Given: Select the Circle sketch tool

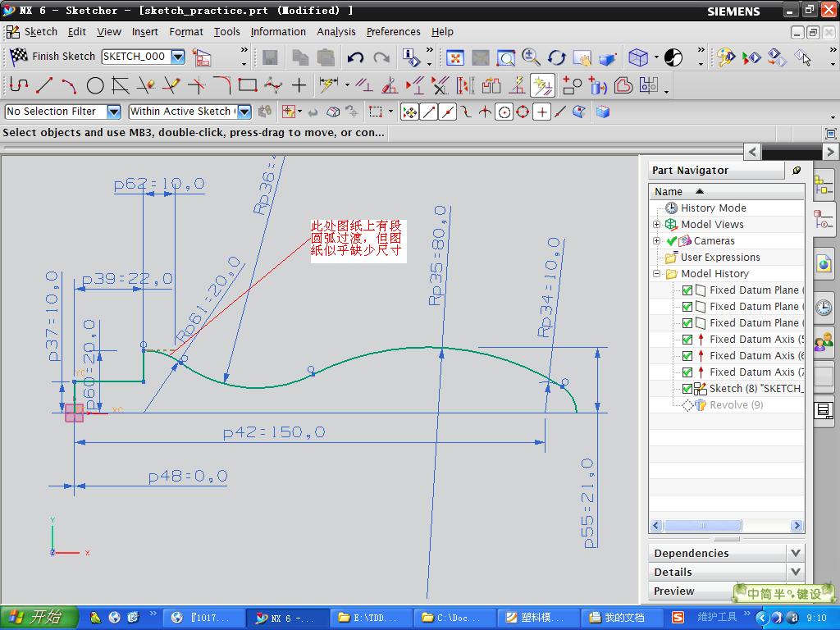Looking at the screenshot, I should (95, 85).
